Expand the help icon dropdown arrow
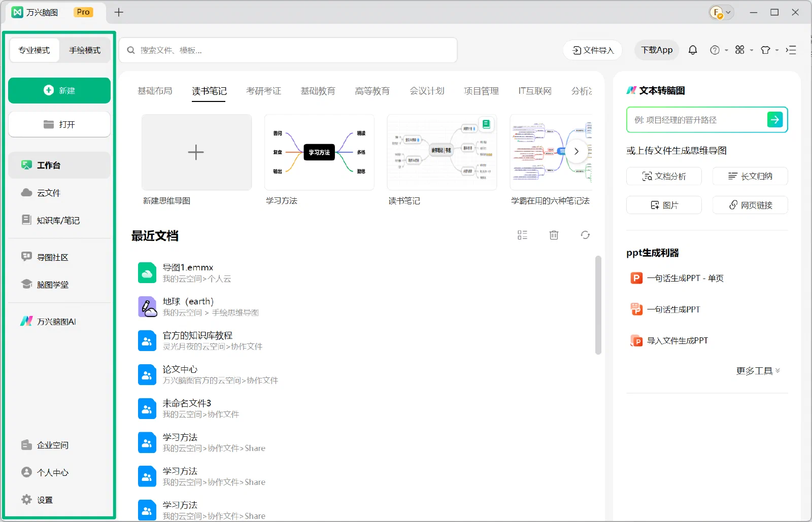 tap(726, 50)
